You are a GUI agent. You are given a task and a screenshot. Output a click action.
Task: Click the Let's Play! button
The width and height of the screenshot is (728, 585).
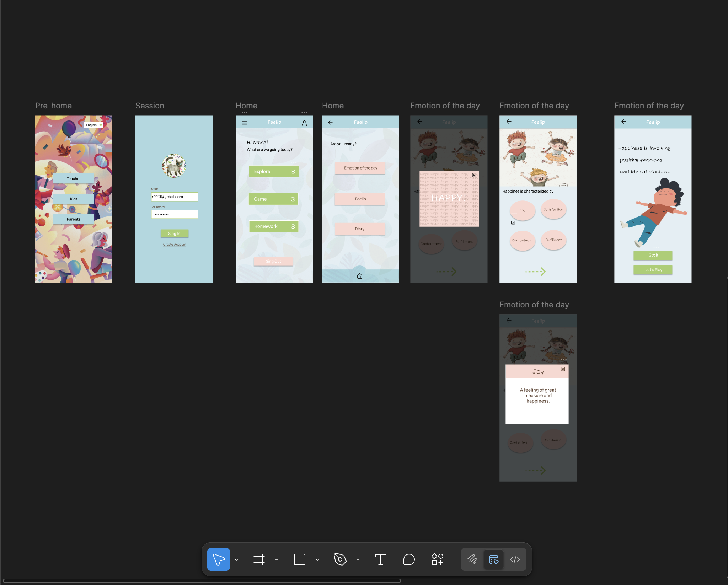[653, 270]
